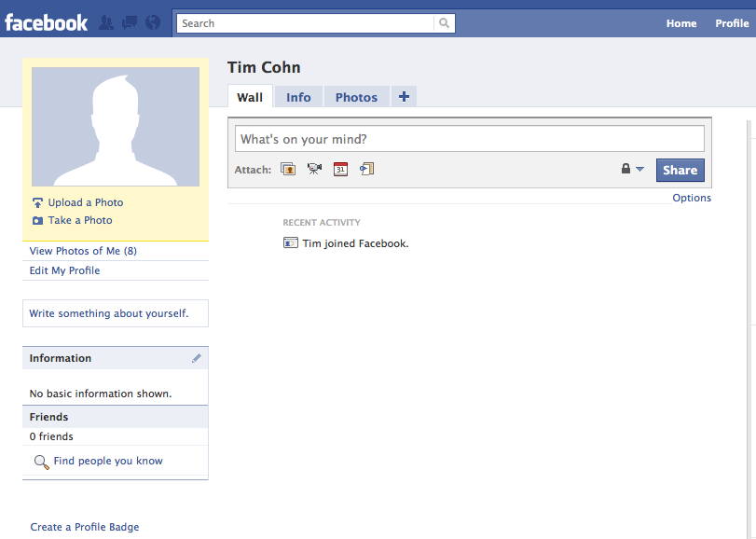
Task: Edit Information with the pencil icon
Action: 197,358
